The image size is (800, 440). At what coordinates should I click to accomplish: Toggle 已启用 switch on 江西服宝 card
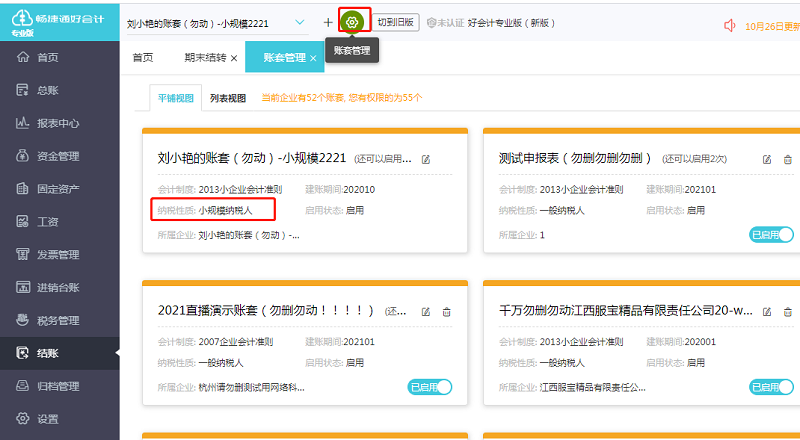[x=771, y=387]
